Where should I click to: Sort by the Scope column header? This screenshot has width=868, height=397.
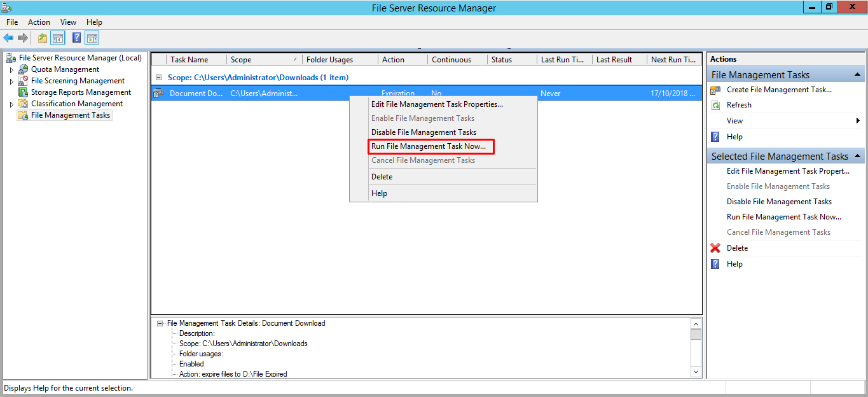(265, 60)
